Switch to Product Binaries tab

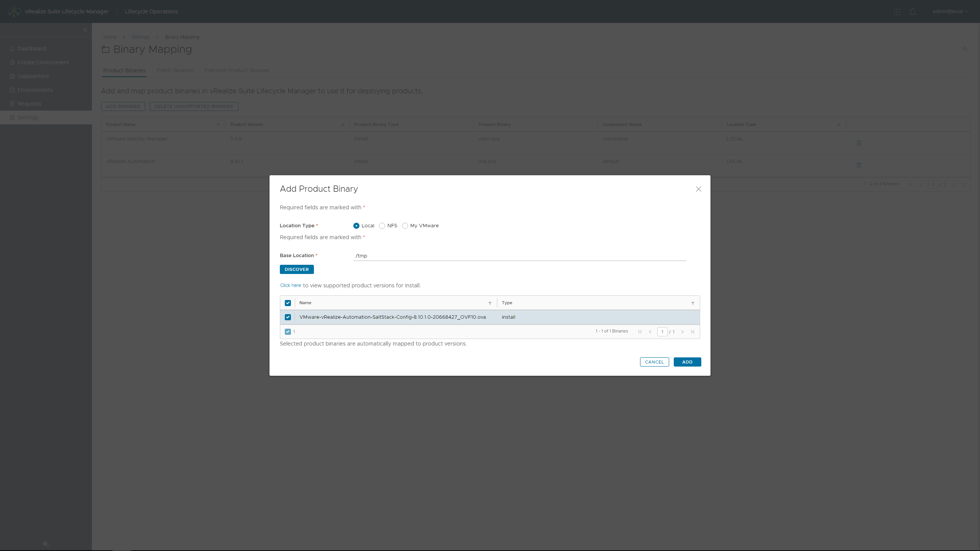tap(124, 70)
